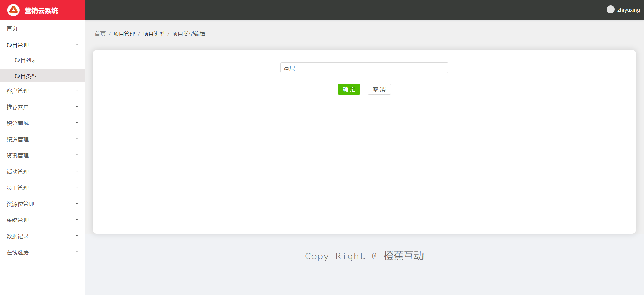Click the 营销云系统 header title

coord(41,11)
